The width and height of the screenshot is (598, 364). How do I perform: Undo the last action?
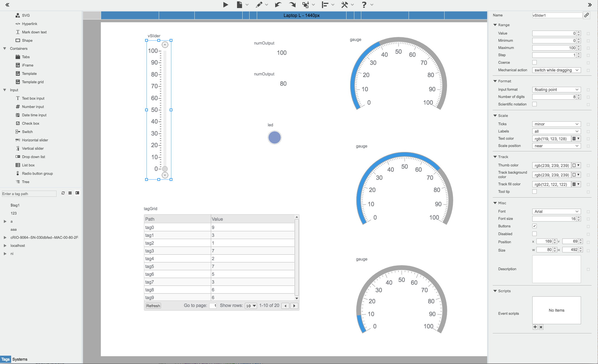278,5
